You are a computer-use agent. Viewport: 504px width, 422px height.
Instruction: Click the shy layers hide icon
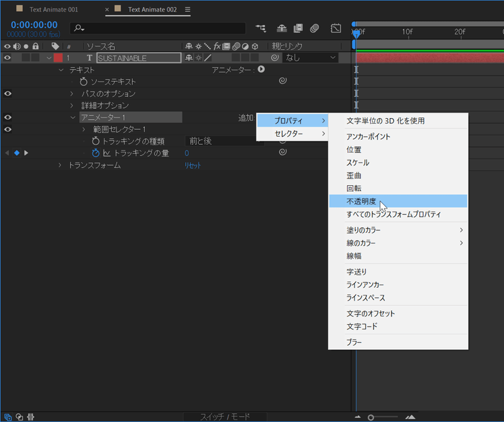click(281, 28)
